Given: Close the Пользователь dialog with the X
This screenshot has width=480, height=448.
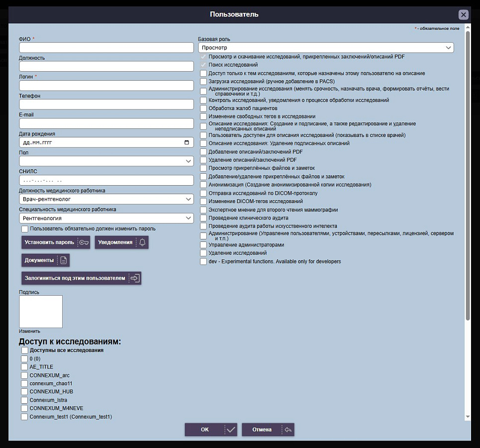Looking at the screenshot, I should click(464, 14).
